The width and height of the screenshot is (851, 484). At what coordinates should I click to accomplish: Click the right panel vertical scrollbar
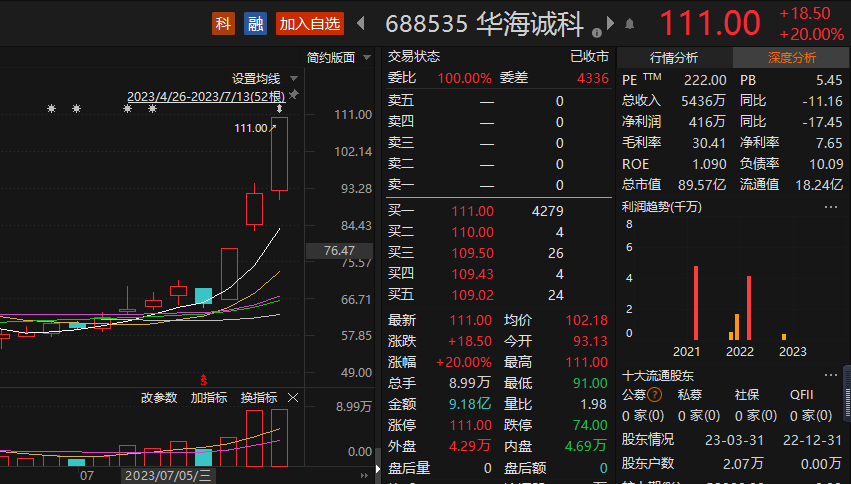(x=847, y=393)
